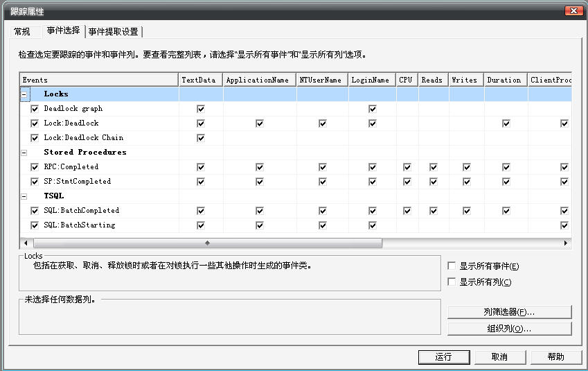Uncheck the SQL:BatchStarting event checkbox
Screen dimensions: 588x371
[35, 225]
